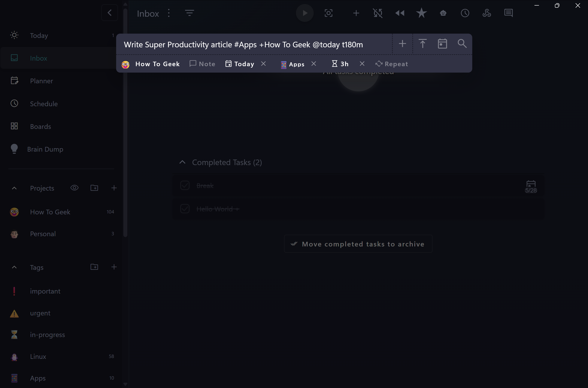This screenshot has width=588, height=388.
Task: Open the Today due date chip
Action: click(240, 64)
